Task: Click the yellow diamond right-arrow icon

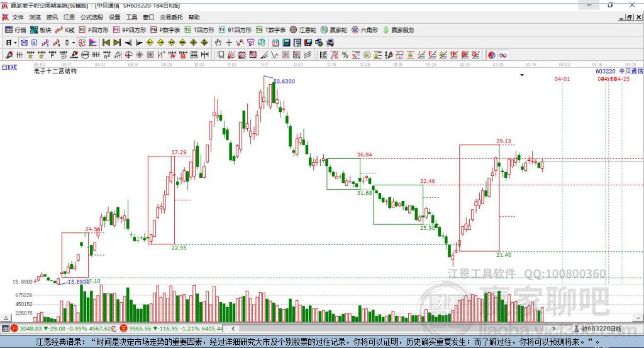Action: point(161,42)
